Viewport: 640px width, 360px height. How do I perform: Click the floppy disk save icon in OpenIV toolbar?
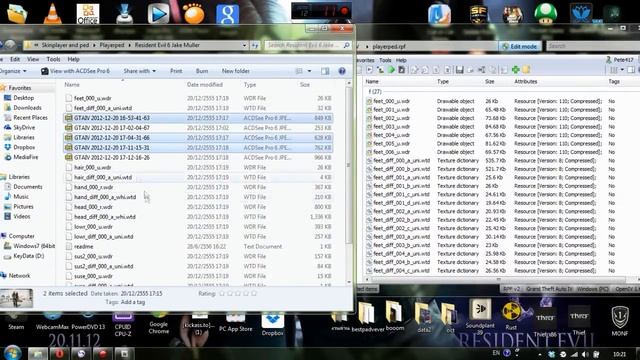(460, 70)
